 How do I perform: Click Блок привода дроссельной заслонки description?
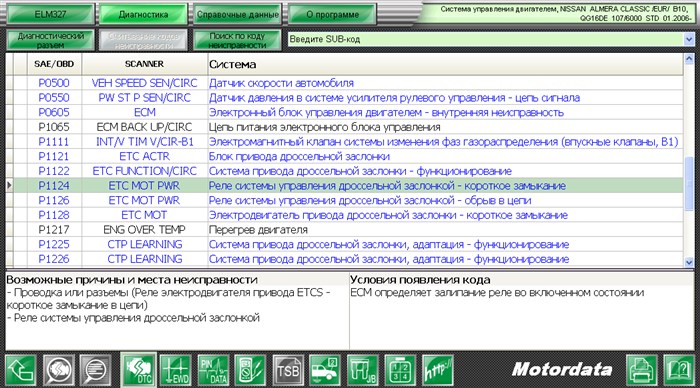pos(299,157)
